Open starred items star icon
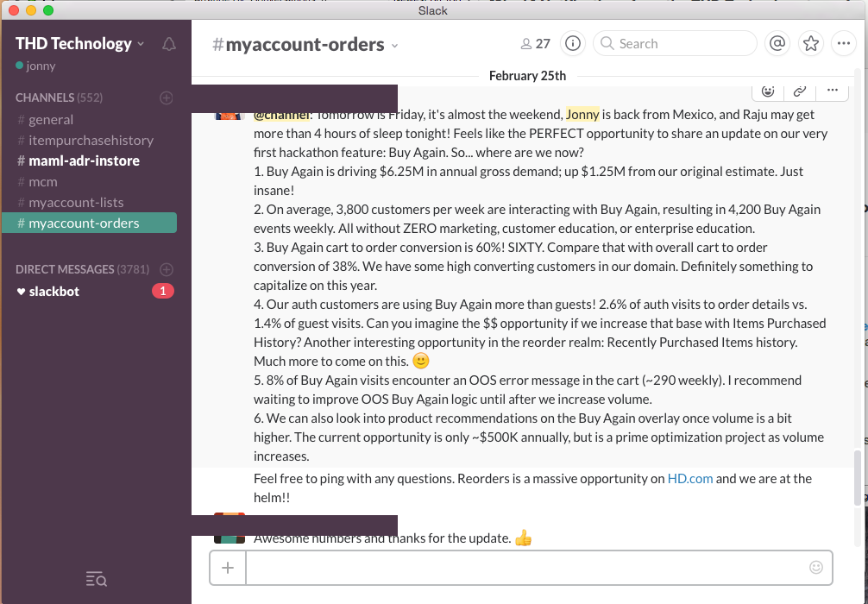 [810, 44]
